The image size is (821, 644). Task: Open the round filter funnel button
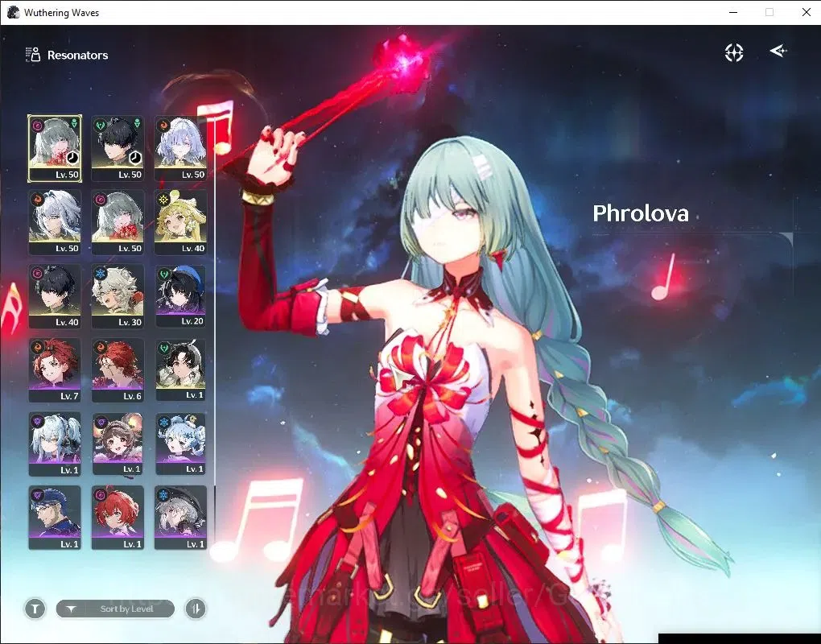point(35,609)
